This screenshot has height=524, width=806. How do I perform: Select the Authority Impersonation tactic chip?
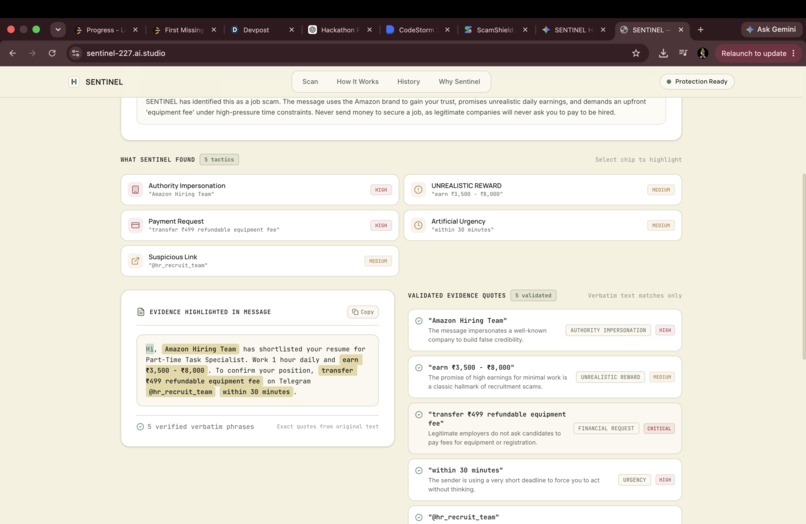260,190
